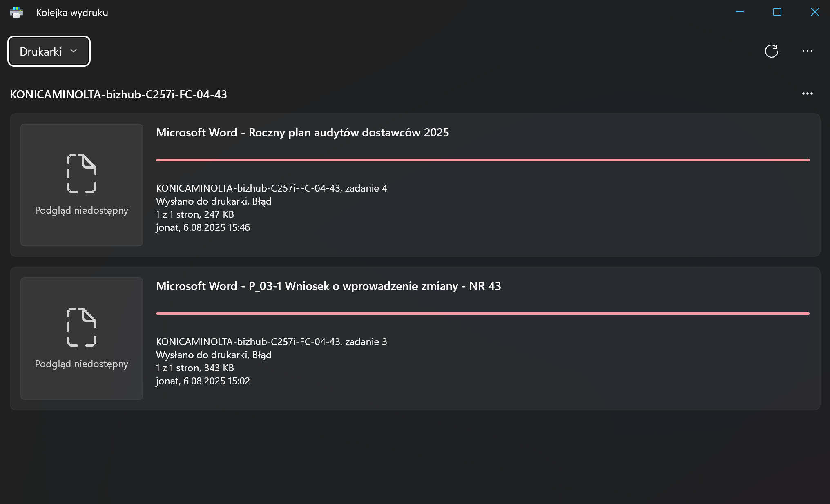Image resolution: width=830 pixels, height=504 pixels.
Task: Minimize the Kolejka wydruku window
Action: 740,12
